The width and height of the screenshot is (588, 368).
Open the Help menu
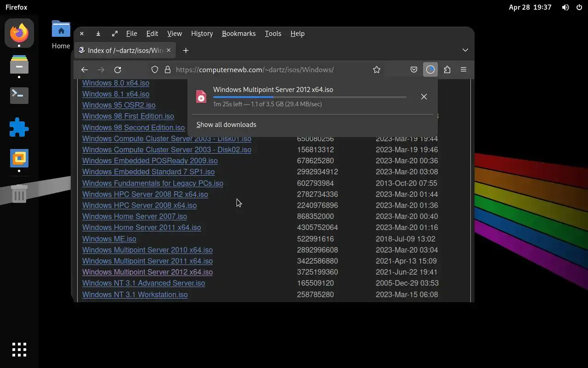pos(297,34)
